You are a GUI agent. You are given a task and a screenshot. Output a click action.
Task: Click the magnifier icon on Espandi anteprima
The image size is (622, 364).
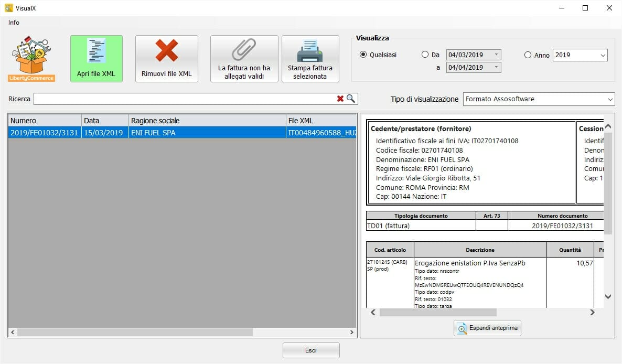point(462,328)
